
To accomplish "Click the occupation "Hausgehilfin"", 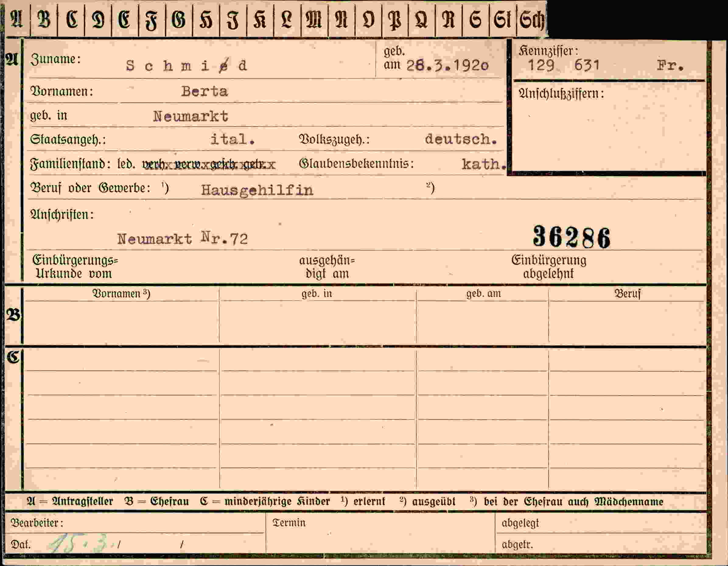I will [257, 190].
